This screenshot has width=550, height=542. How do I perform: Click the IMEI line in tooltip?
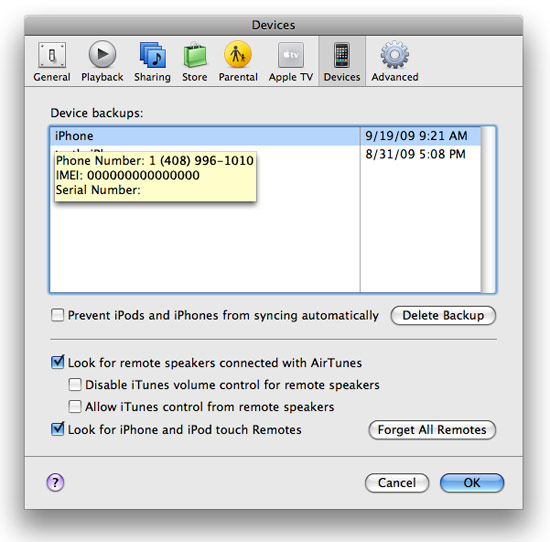[x=128, y=175]
